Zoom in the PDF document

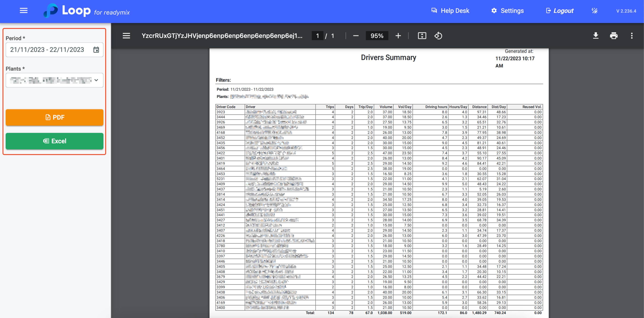pyautogui.click(x=398, y=36)
